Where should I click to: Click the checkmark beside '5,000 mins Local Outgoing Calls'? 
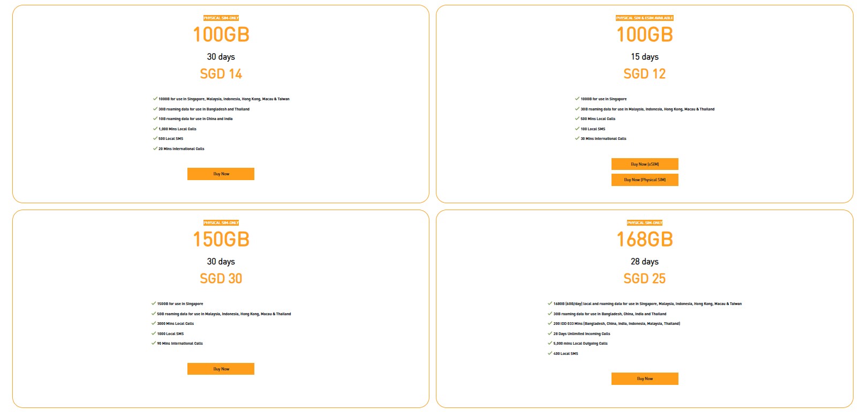pos(550,343)
